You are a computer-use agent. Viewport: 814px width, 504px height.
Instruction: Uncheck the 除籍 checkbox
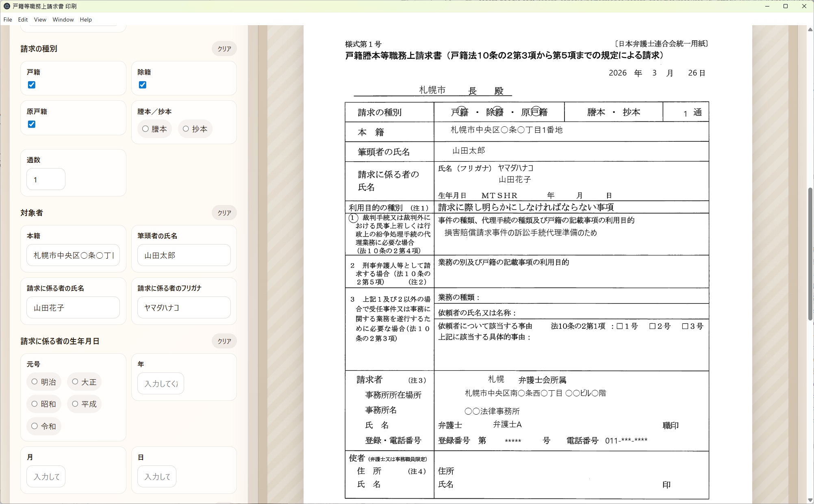click(x=143, y=85)
